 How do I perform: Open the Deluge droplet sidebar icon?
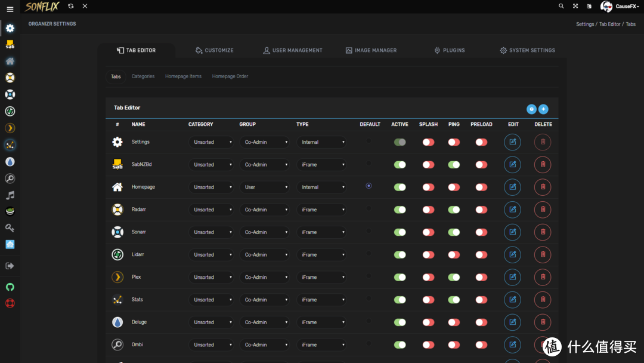(x=10, y=162)
